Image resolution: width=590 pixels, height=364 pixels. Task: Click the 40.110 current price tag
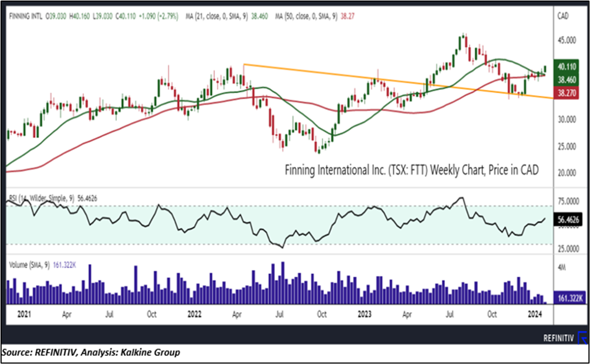tap(567, 67)
